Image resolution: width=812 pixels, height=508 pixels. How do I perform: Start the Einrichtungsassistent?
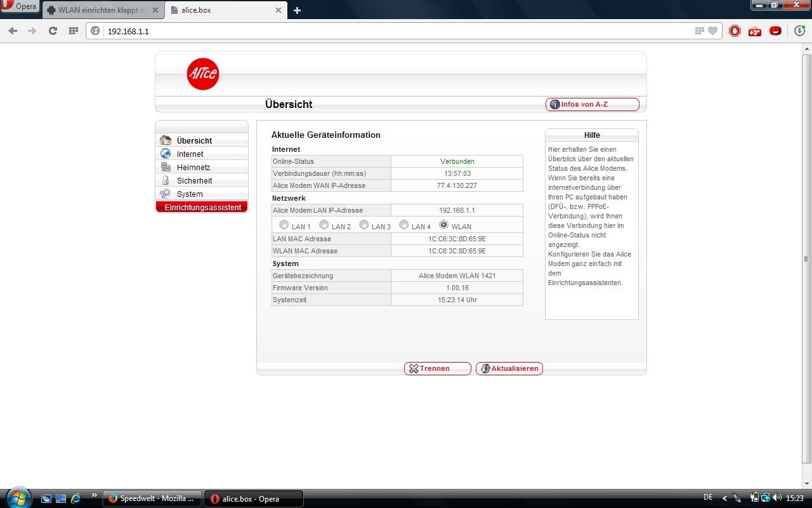[202, 207]
